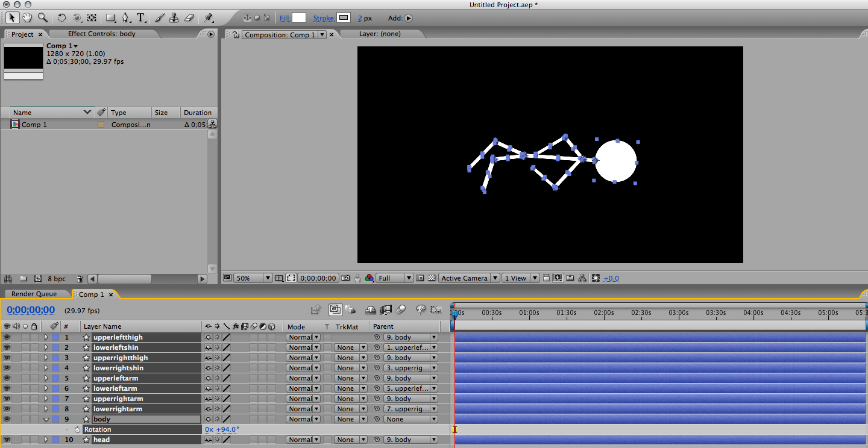Click the Region of Interest icon
This screenshot has height=448, width=868.
coord(420,278)
